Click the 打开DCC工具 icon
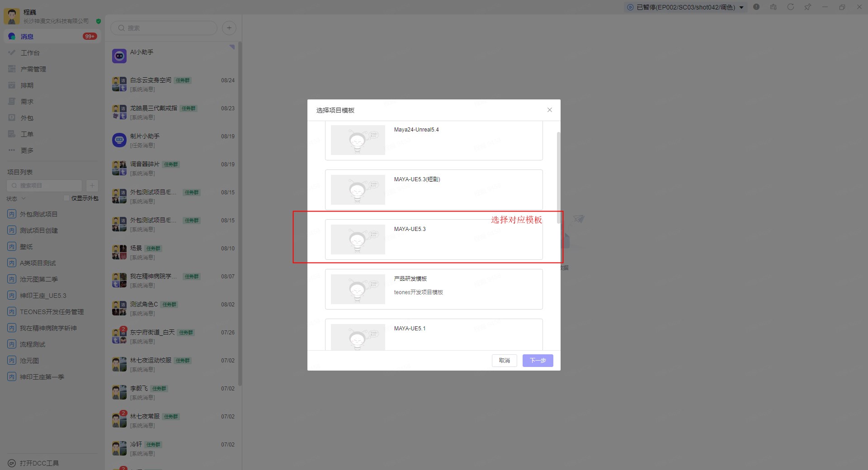868x470 pixels. click(12, 463)
